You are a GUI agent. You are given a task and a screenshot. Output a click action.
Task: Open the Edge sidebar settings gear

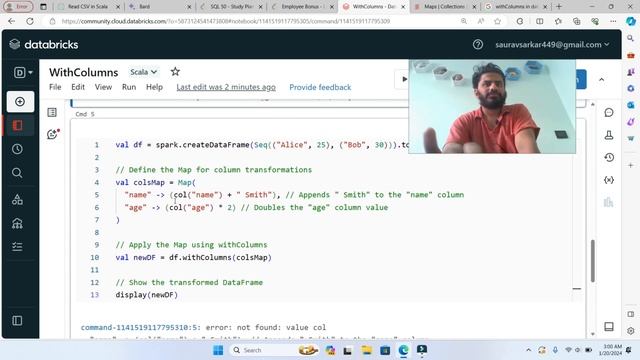[631, 331]
